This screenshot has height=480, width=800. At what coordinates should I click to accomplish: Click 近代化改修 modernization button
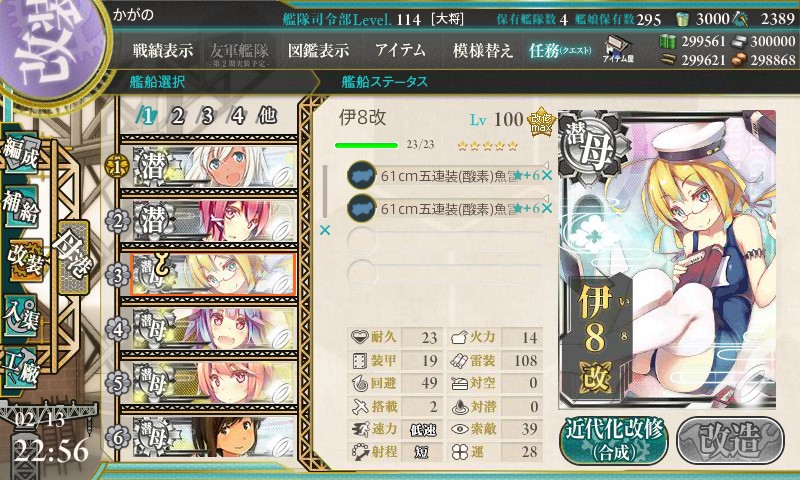[614, 441]
